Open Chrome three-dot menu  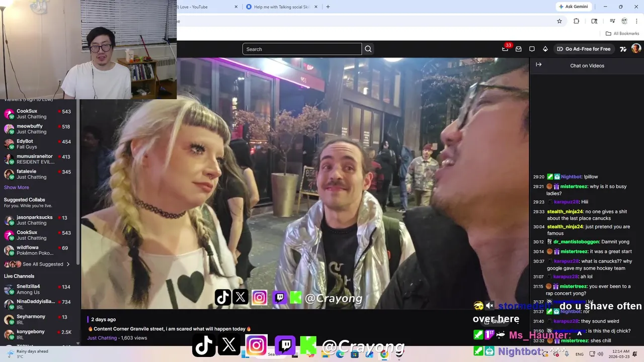click(636, 21)
